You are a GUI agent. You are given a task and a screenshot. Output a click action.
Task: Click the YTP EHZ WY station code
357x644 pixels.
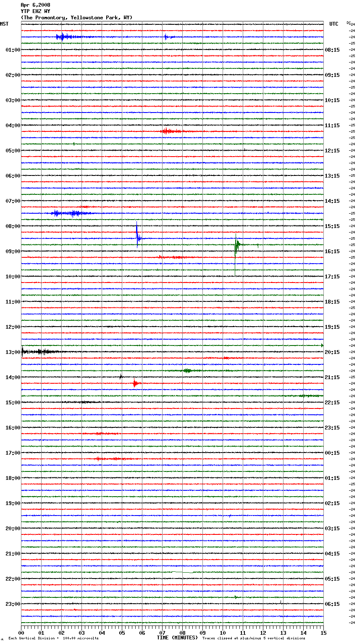pos(35,11)
